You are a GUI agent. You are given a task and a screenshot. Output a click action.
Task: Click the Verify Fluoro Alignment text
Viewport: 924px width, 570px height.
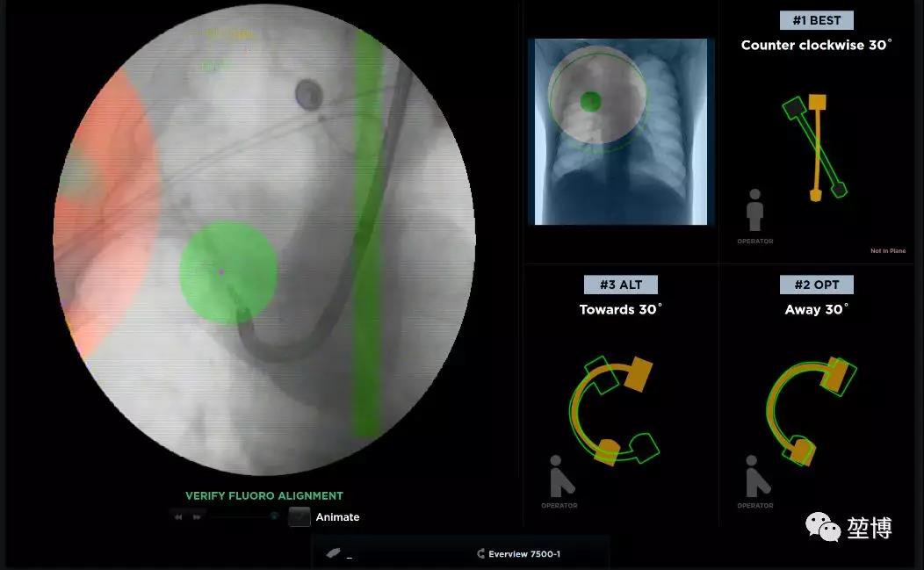tap(263, 496)
